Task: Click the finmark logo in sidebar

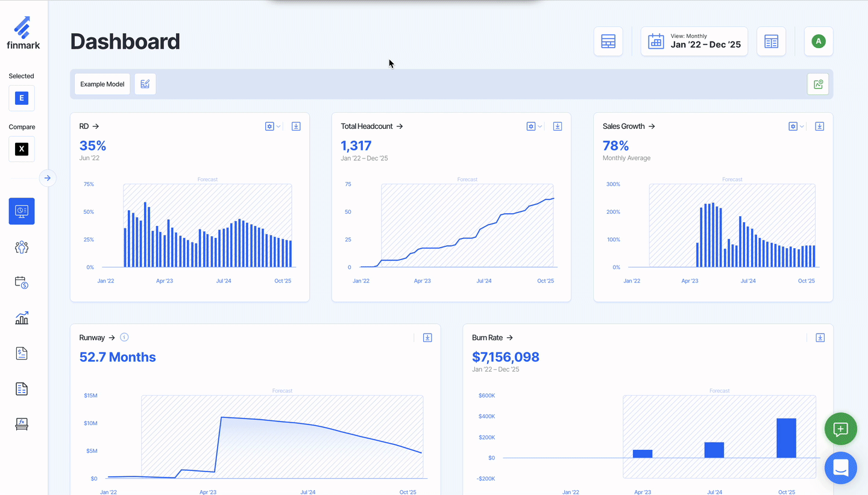Action: tap(22, 33)
